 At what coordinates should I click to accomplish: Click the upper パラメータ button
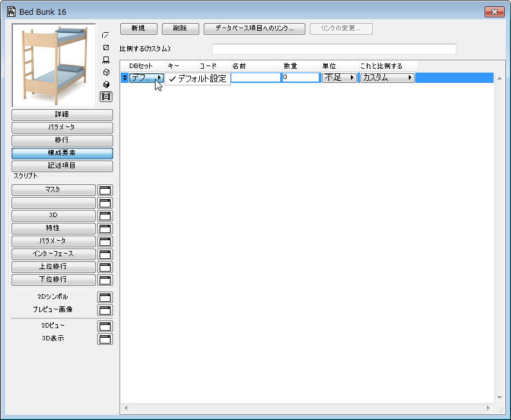point(62,127)
